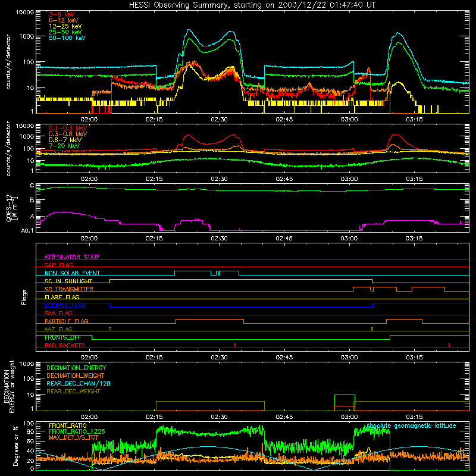The width and height of the screenshot is (476, 476).
Task: Click the HESSI Observing Summary title text
Action: pos(252,5)
